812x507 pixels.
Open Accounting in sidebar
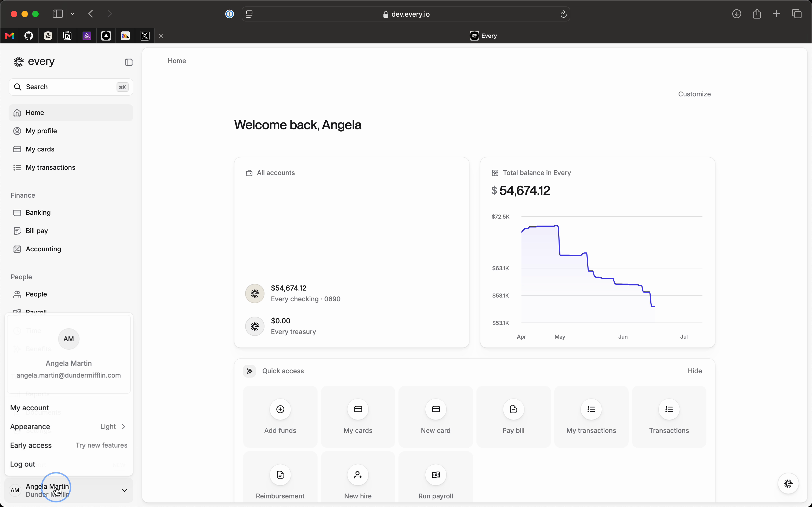coord(71,249)
